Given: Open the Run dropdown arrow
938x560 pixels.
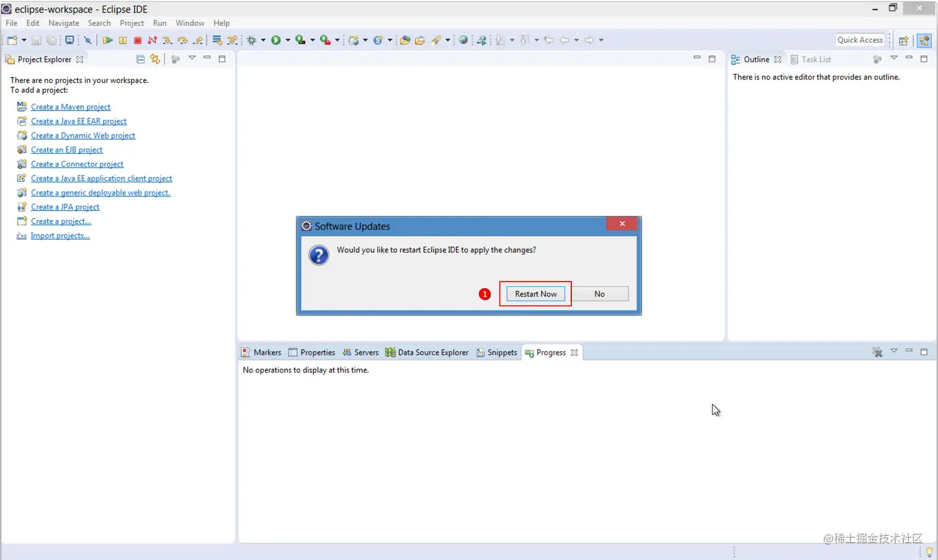Looking at the screenshot, I should [x=288, y=40].
